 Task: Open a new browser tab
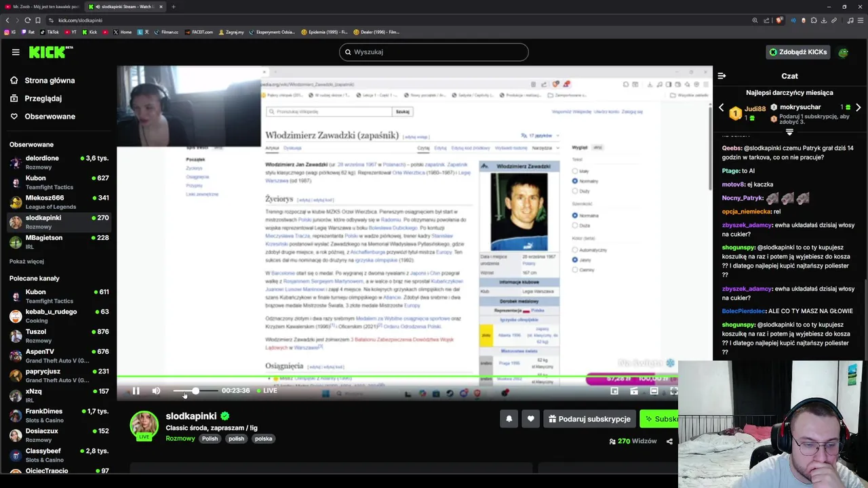174,7
